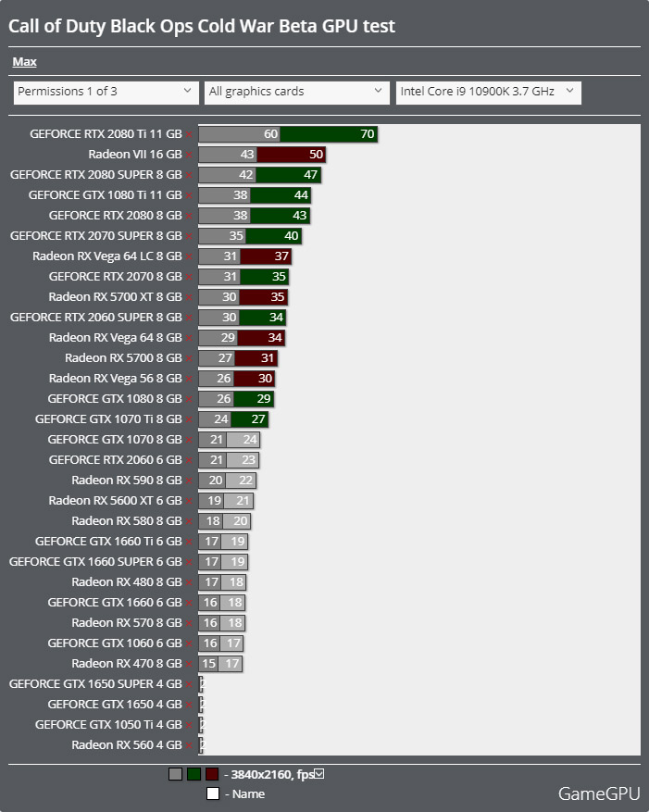Click the GEFORCE GTX 1080 Ti 11 GB label
The image size is (649, 812).
[x=106, y=195]
